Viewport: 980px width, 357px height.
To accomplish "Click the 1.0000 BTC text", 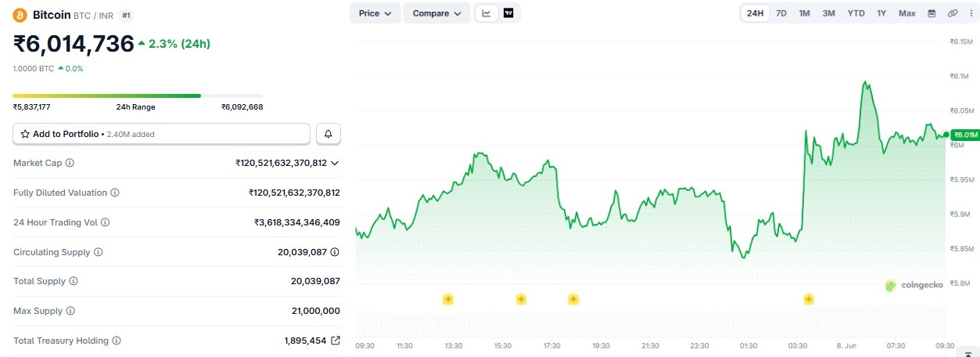I will (x=34, y=69).
